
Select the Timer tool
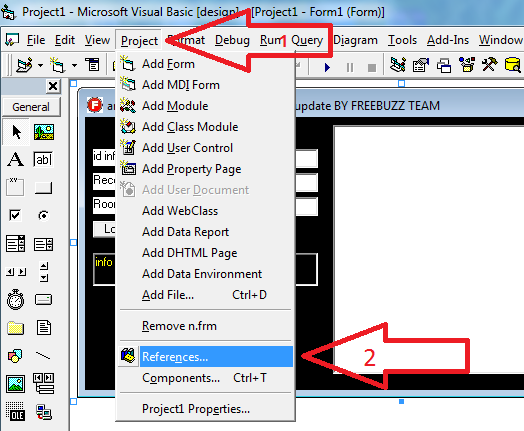pos(16,300)
